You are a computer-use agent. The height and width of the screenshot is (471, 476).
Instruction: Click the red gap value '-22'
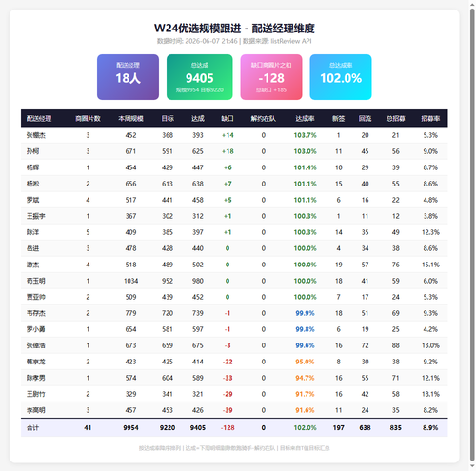pos(228,362)
